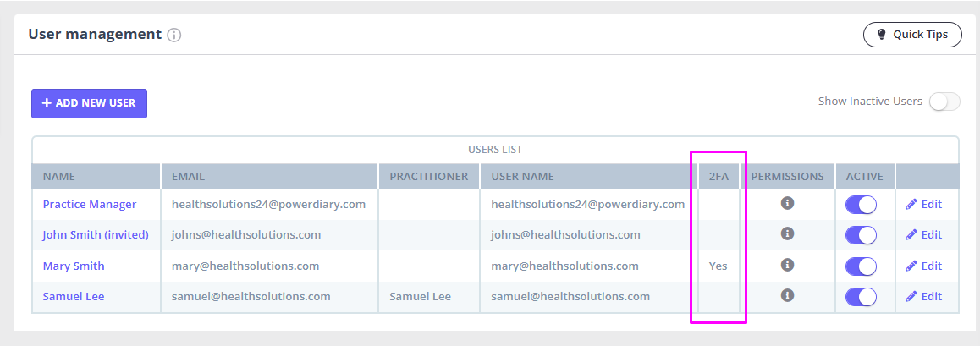Screen dimensions: 980x346
Task: View permissions info icon for John Smith
Action: [x=787, y=233]
